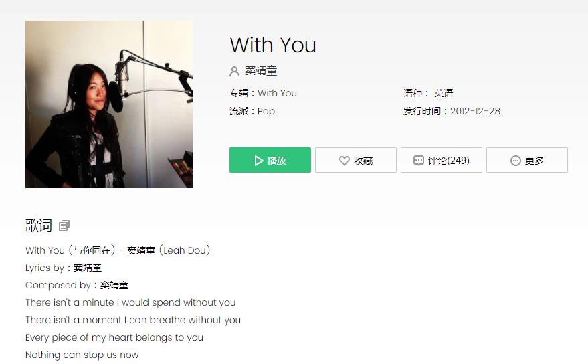Click the 歌词 lyrics heading
Viewport: 588px width, 364px height.
click(x=39, y=225)
